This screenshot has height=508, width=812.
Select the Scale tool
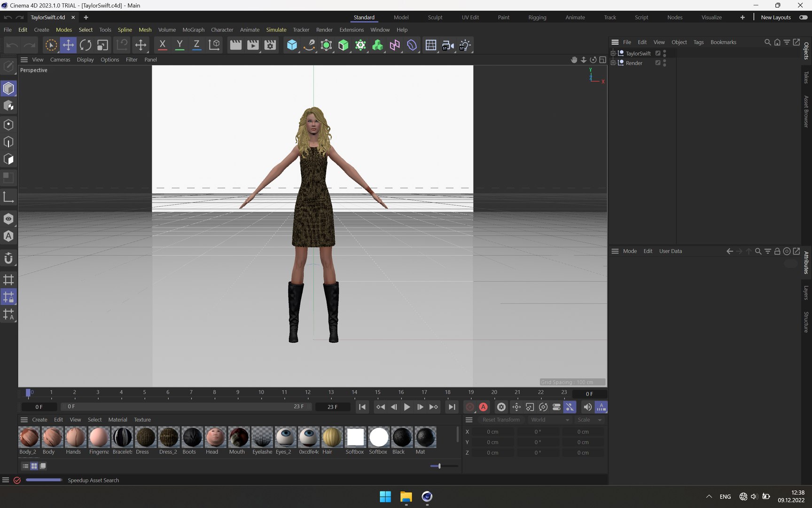click(102, 45)
